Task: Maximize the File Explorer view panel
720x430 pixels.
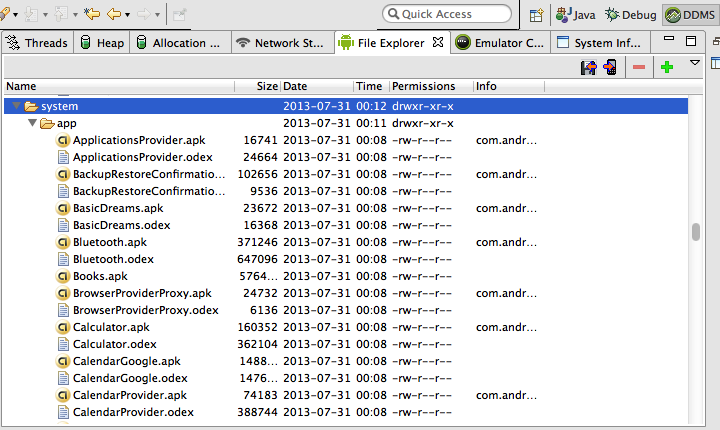Action: point(691,41)
